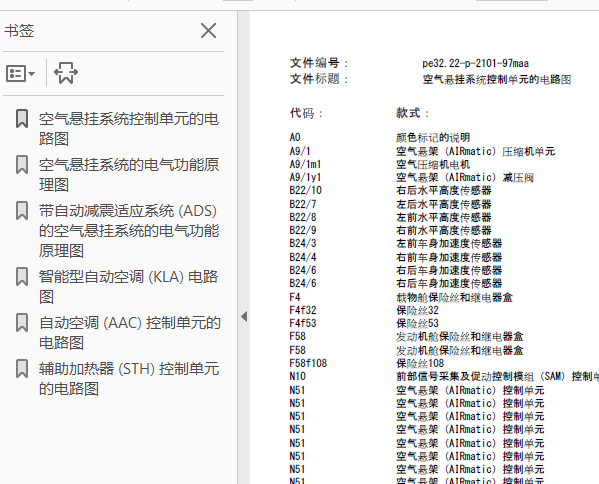Screen dimensions: 599x484
Task: Click code F58f108
Action: click(x=308, y=363)
